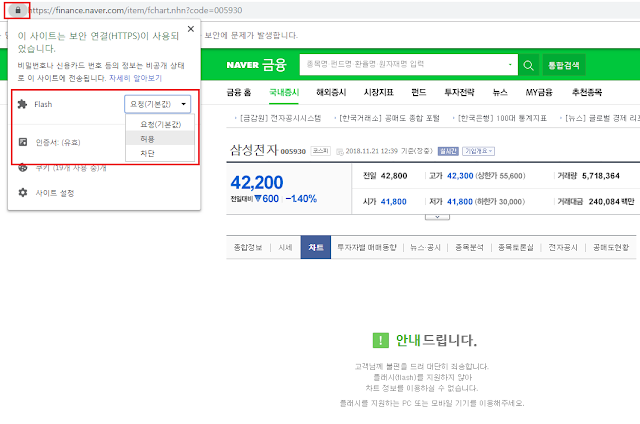Click the 고가 value 42,300

[460, 176]
